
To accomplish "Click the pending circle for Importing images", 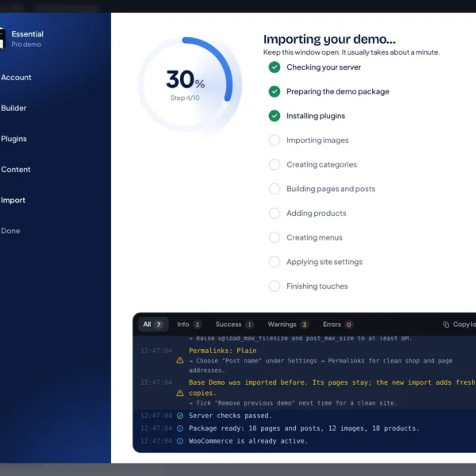I will click(x=274, y=140).
